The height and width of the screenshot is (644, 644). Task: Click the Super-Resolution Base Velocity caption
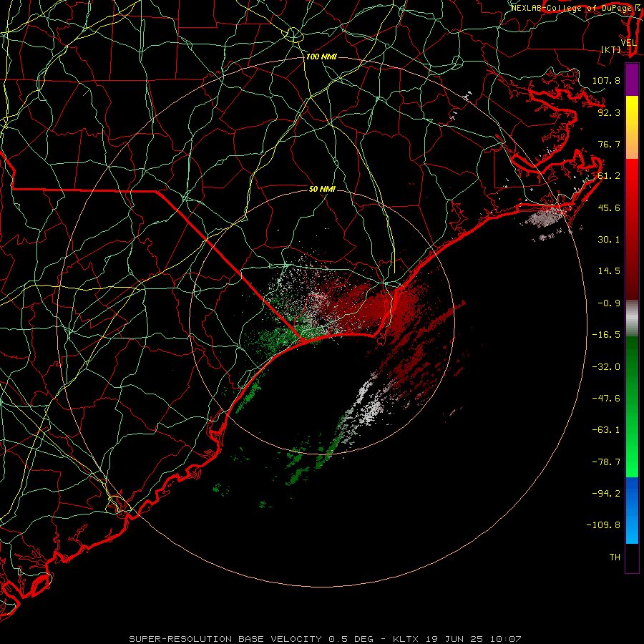coord(325,639)
